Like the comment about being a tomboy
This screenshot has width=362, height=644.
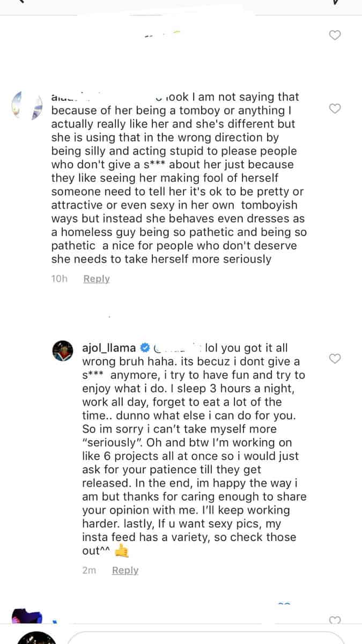(x=335, y=109)
